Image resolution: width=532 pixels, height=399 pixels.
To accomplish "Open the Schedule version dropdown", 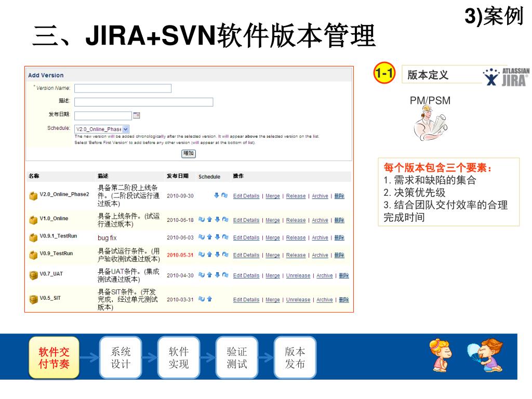I will click(x=102, y=129).
